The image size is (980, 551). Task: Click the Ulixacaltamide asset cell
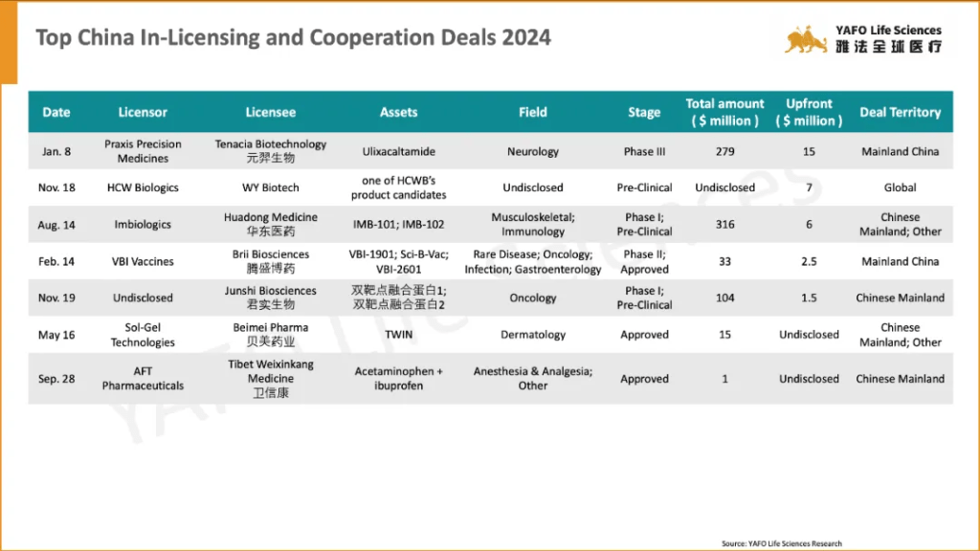point(398,151)
